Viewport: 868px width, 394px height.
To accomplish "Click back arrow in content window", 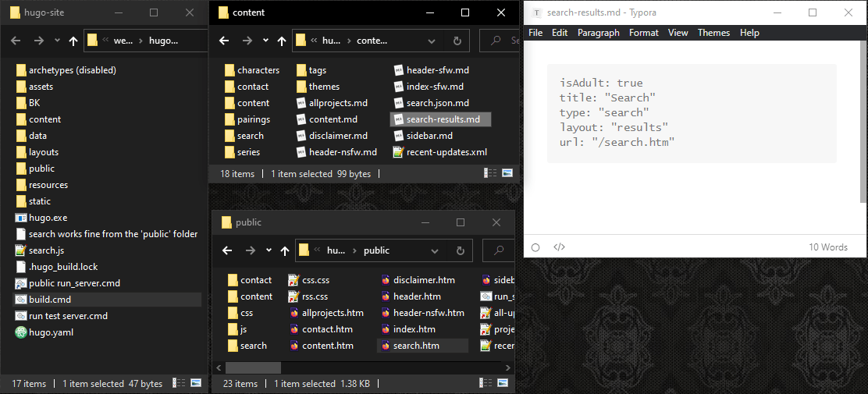I will pyautogui.click(x=224, y=41).
